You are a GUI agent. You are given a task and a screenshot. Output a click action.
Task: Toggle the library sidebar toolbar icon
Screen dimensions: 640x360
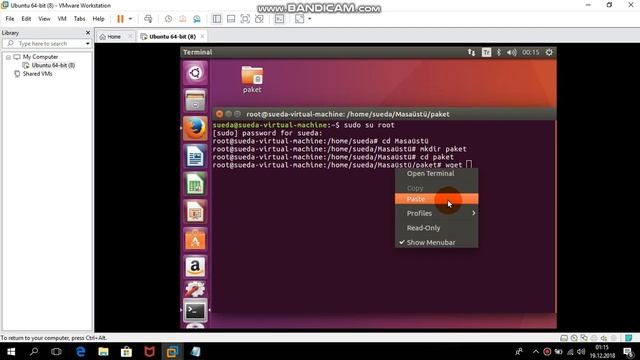pyautogui.click(x=217, y=19)
